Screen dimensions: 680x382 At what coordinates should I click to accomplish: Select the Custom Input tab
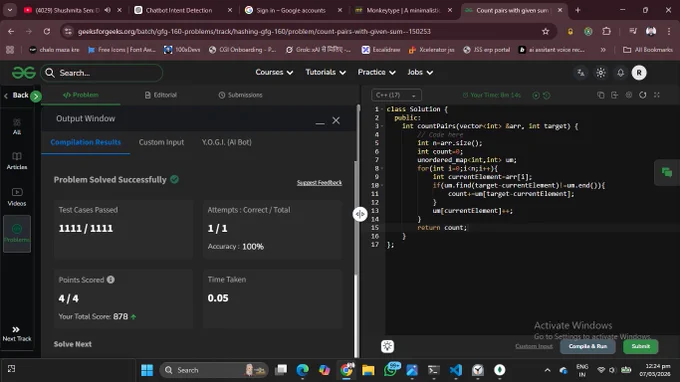tap(161, 142)
